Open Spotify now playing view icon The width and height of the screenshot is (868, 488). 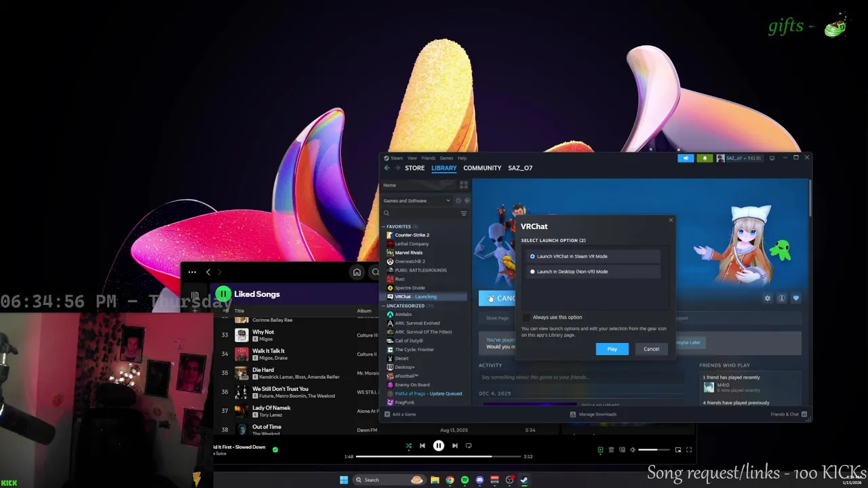point(600,450)
